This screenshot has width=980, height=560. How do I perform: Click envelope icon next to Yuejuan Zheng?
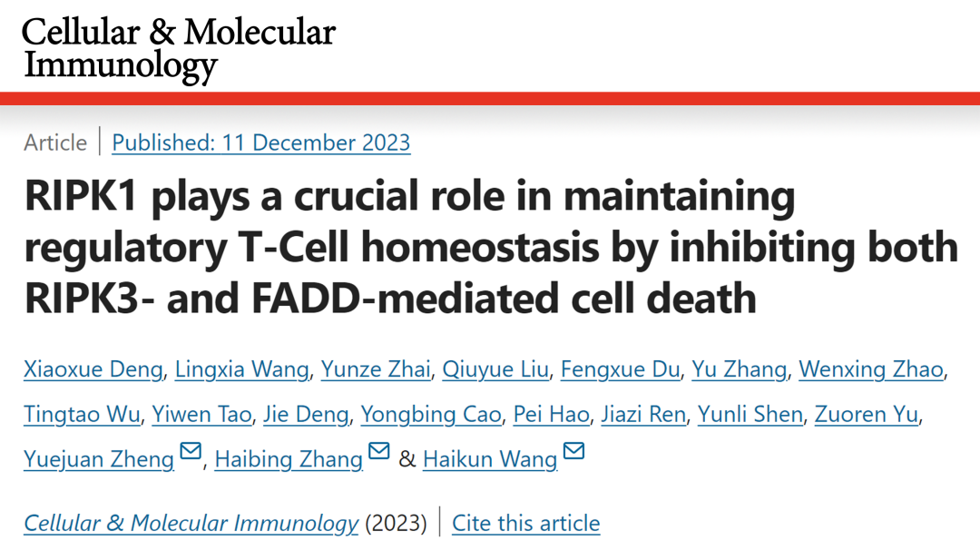point(191,450)
